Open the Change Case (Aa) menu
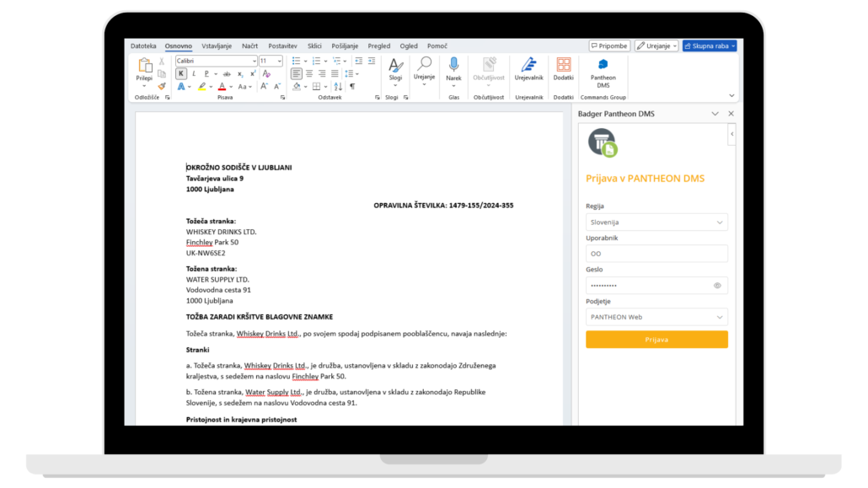The height and width of the screenshot is (488, 868). click(244, 87)
